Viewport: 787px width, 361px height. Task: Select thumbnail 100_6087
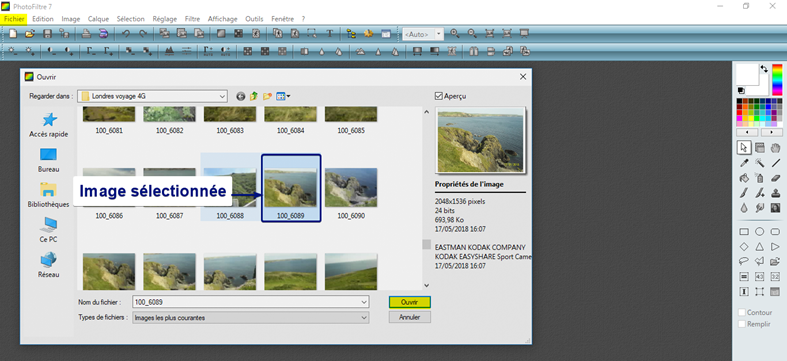(169, 193)
